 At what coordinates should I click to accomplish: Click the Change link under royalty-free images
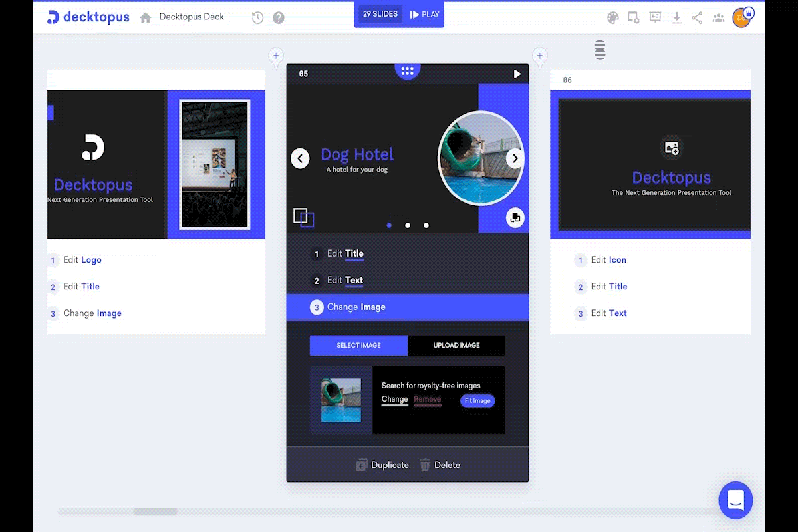[x=394, y=400]
